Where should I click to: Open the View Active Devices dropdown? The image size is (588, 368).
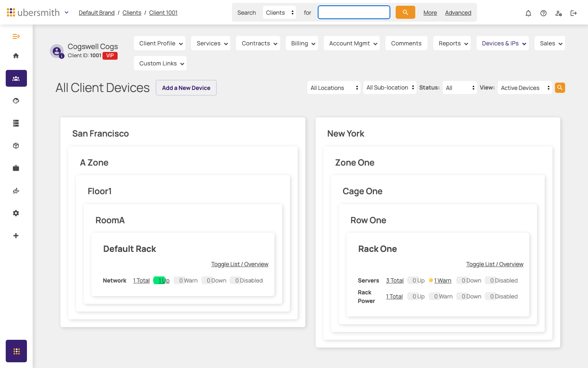click(x=525, y=88)
